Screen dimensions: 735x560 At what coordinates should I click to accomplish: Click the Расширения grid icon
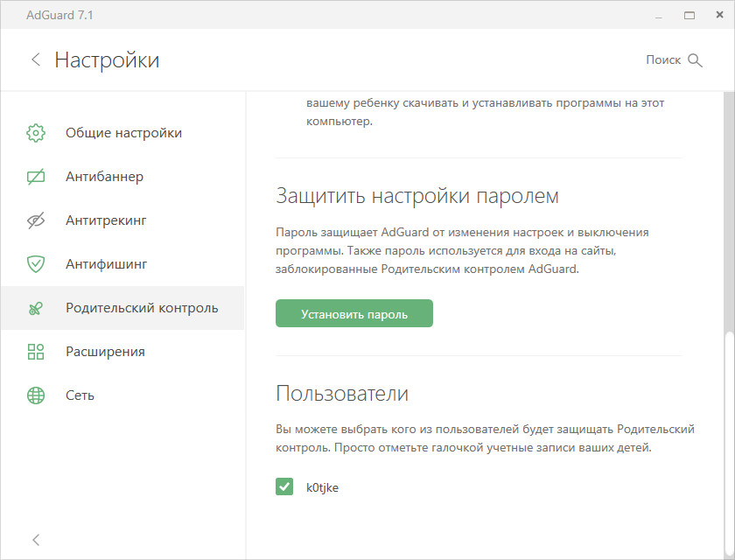[36, 352]
